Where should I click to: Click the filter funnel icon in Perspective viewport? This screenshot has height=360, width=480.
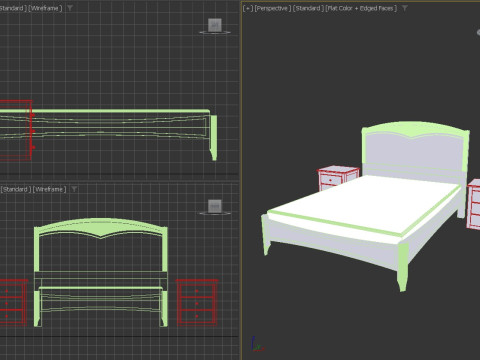click(404, 8)
